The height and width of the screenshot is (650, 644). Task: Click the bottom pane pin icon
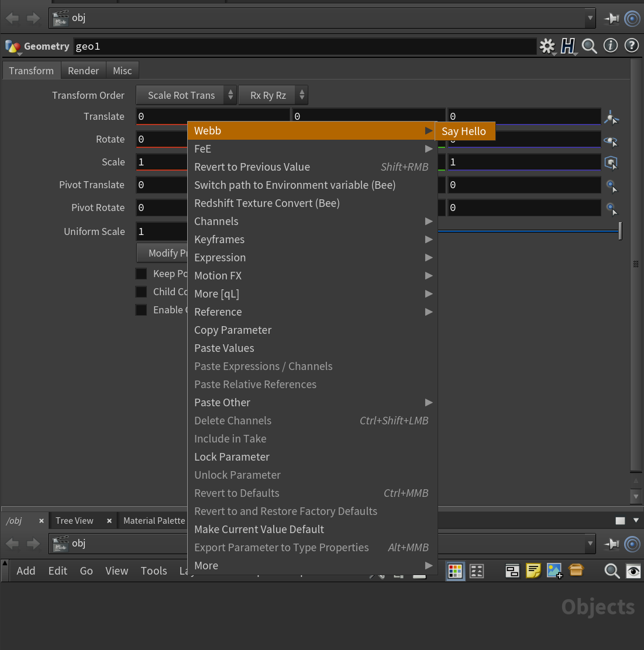coord(612,544)
